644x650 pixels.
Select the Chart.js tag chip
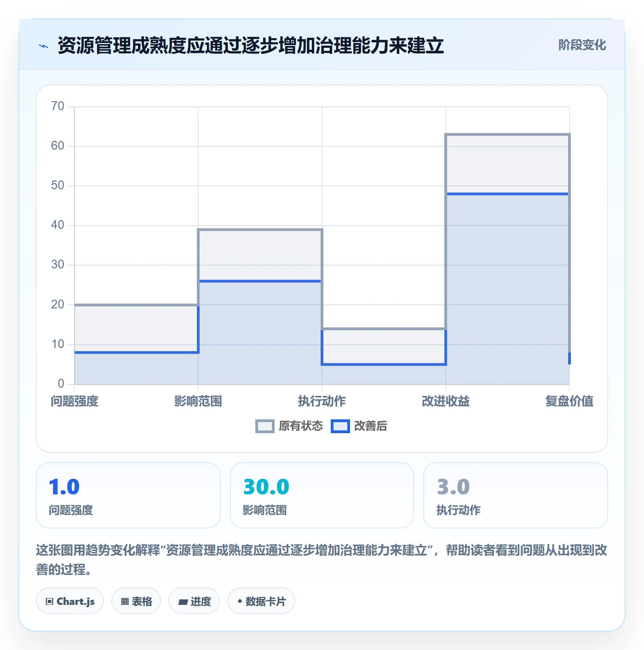coord(70,601)
